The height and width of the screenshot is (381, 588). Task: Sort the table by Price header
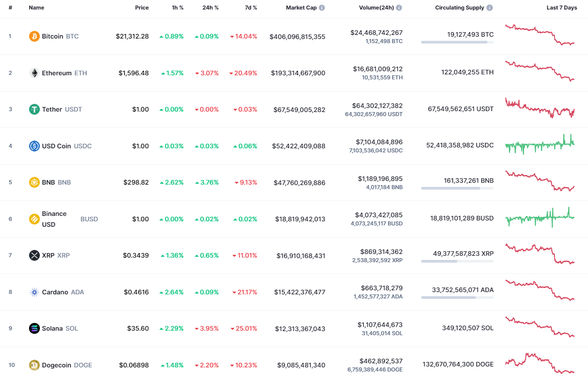(x=141, y=7)
